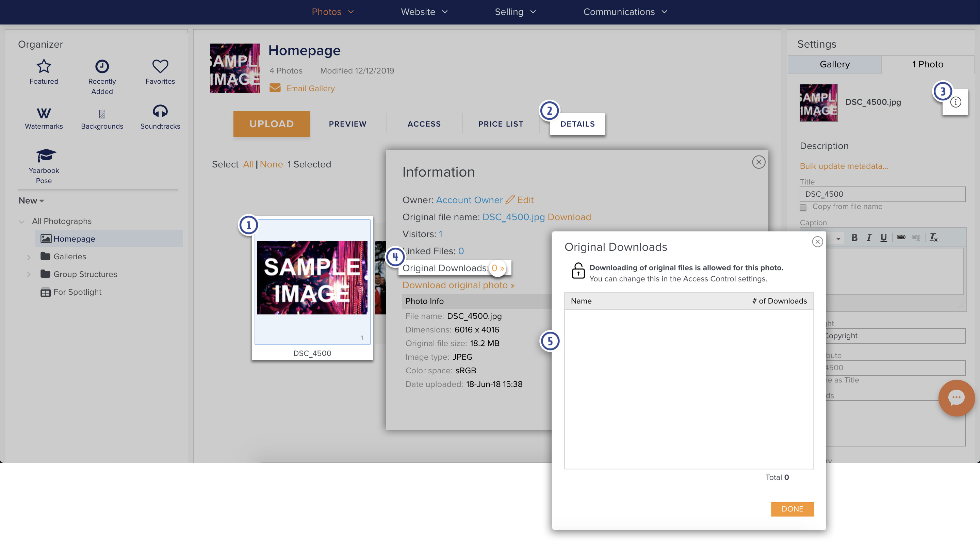Click the Original Downloads count 0 »
The width and height of the screenshot is (980, 554).
point(497,268)
